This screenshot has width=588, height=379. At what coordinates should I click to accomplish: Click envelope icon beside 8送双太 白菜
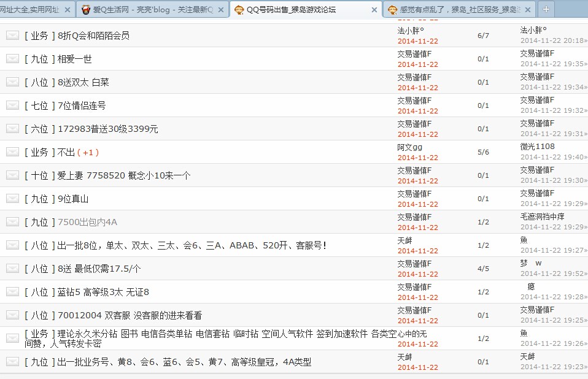coord(12,82)
